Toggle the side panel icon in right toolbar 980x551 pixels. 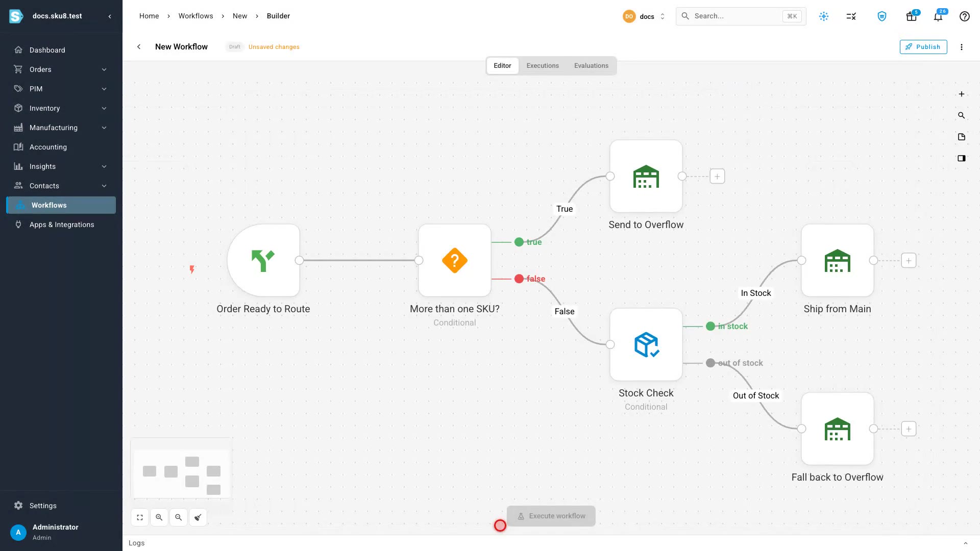[x=962, y=158]
